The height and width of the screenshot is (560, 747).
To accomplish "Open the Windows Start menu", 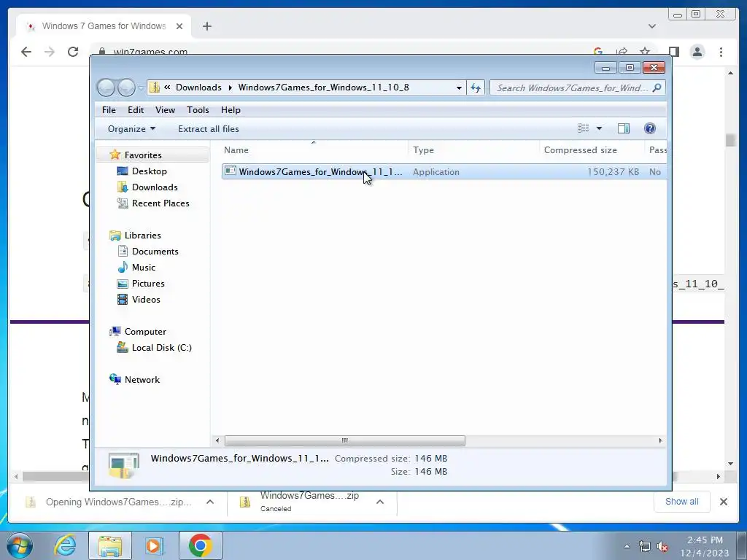I will click(x=20, y=545).
